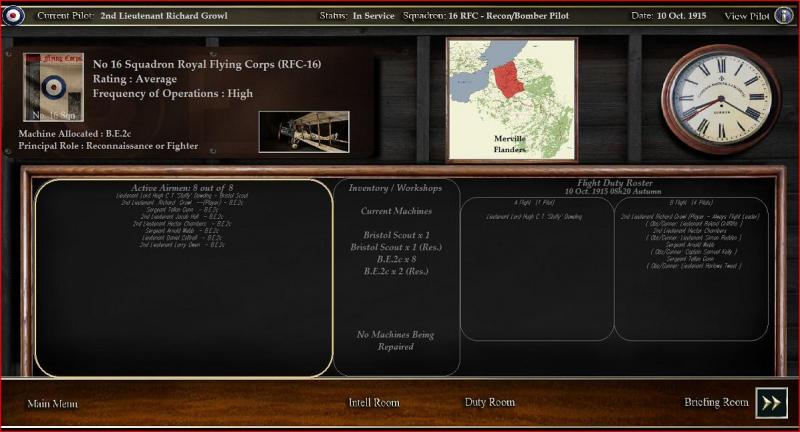The width and height of the screenshot is (800, 432).
Task: Select 2nd Lieutenant Jacob Hall airman row
Action: 182,217
